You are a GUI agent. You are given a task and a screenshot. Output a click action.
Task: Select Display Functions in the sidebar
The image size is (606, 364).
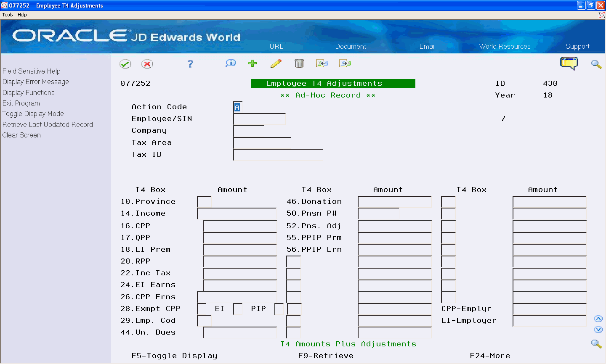pyautogui.click(x=29, y=92)
